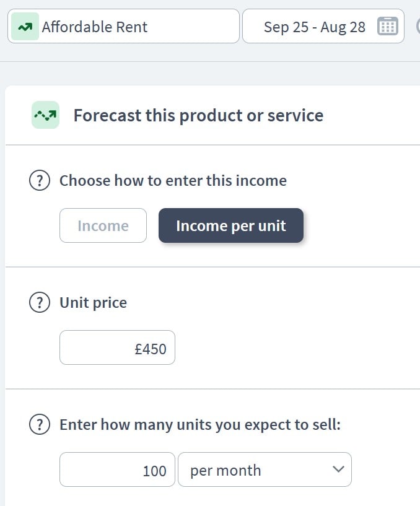Click the green Affordable Rent trend icon
Viewport: 420px width, 506px height.
[x=25, y=27]
